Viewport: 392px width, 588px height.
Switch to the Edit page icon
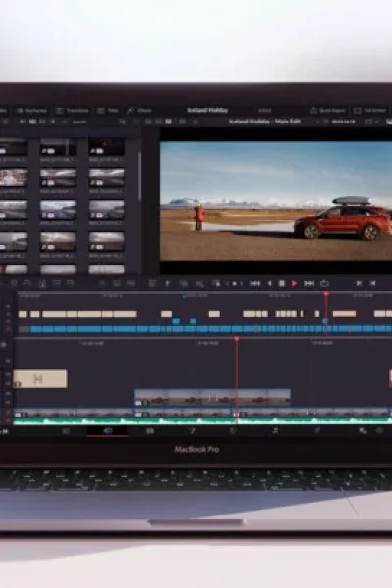[150, 431]
